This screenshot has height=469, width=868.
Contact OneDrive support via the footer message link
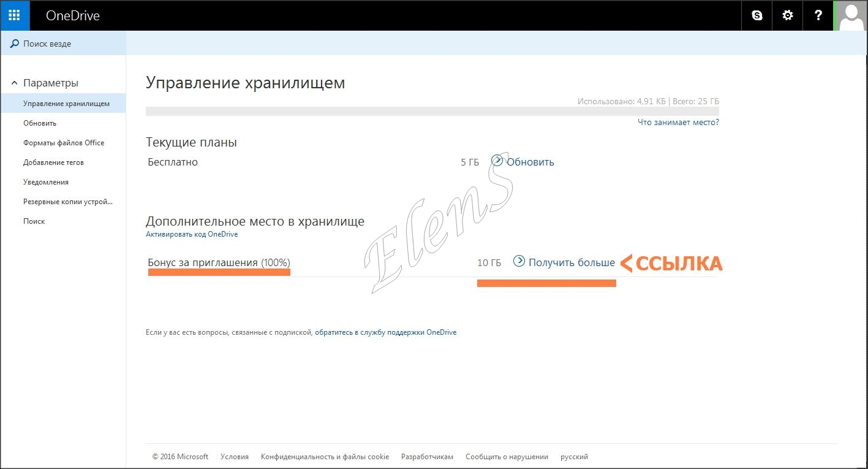pos(386,332)
